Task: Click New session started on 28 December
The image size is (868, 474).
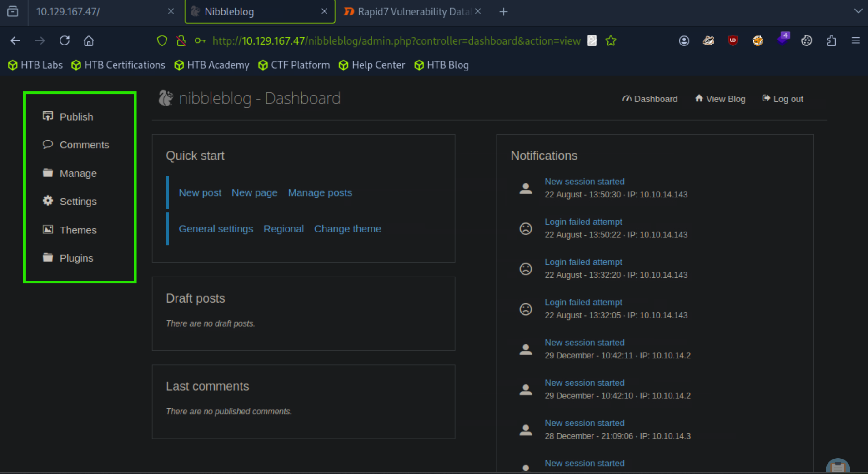Action: (585, 423)
